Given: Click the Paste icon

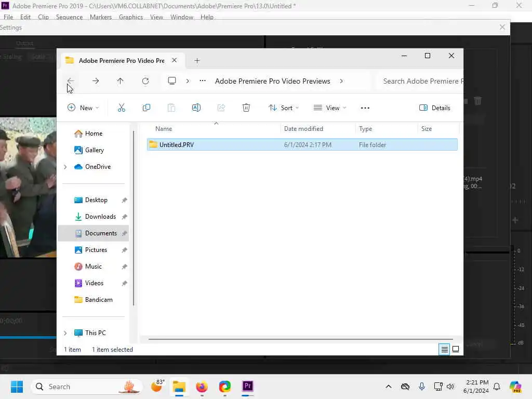Looking at the screenshot, I should [x=171, y=108].
